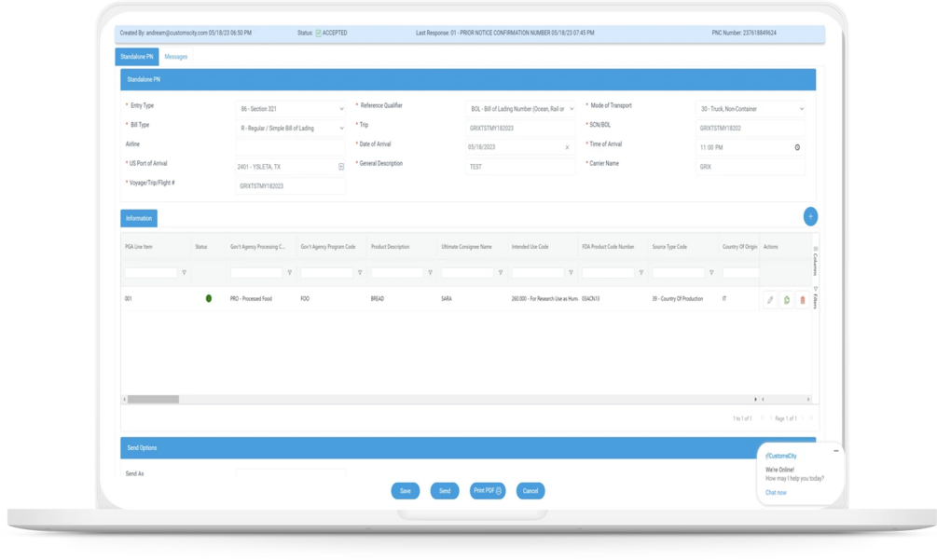Click the PRO - Processed Food cell
The width and height of the screenshot is (937, 560).
point(251,298)
